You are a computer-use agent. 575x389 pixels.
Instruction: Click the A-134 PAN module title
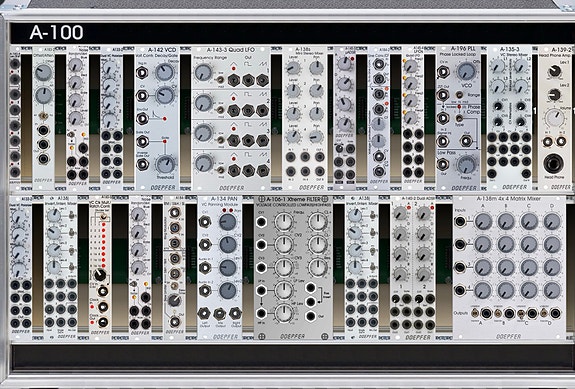[224, 199]
